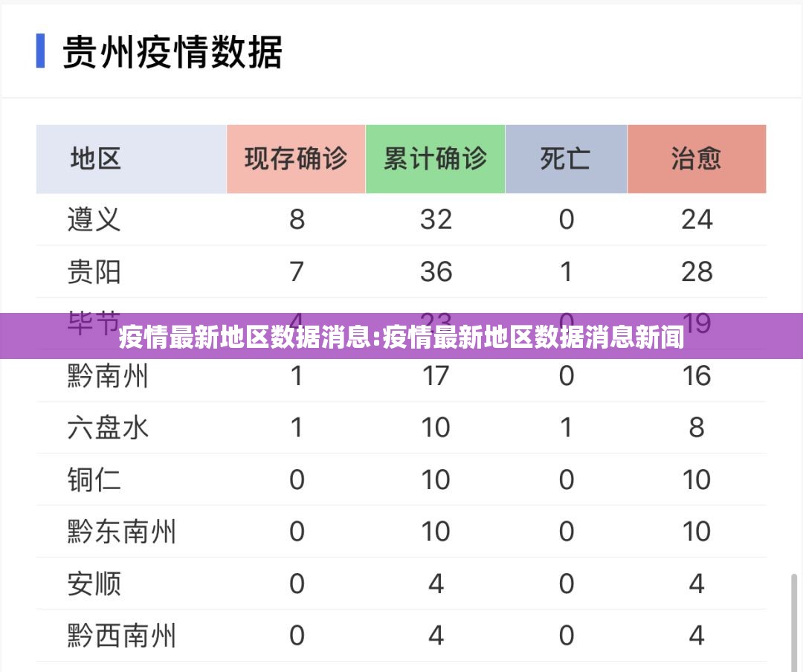This screenshot has height=672, width=803.
Task: Sort table by the 死亡 column header
Action: [x=567, y=158]
